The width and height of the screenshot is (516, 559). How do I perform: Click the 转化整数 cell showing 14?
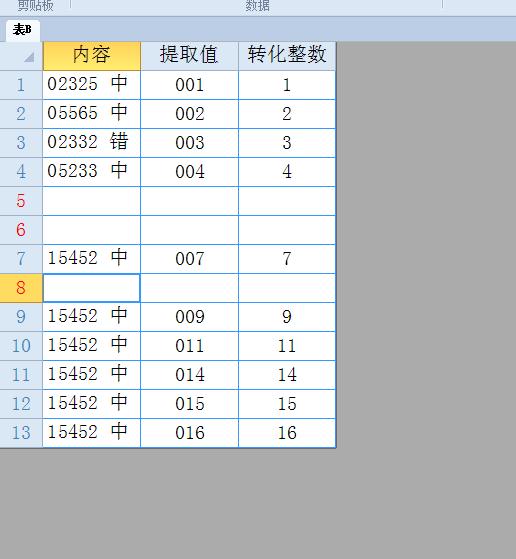[287, 375]
